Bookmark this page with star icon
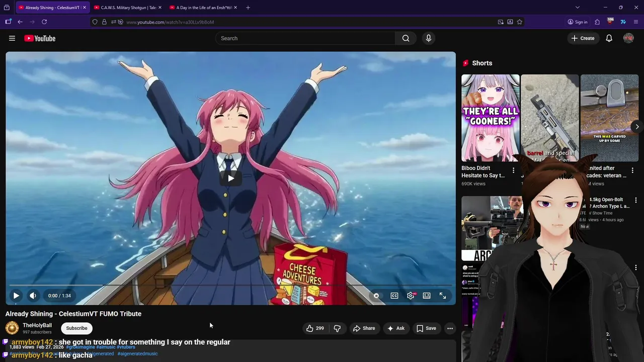The height and width of the screenshot is (362, 644). coord(519,22)
